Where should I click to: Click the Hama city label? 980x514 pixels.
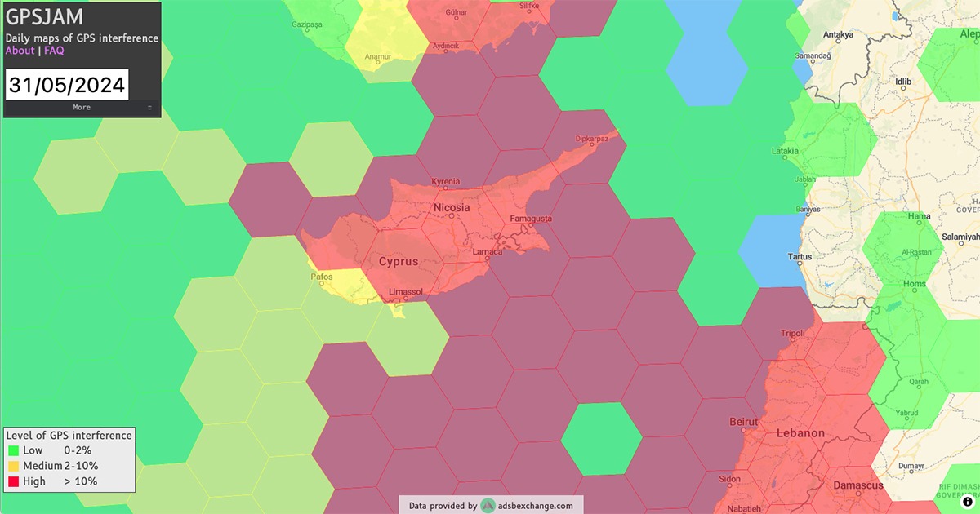point(920,217)
